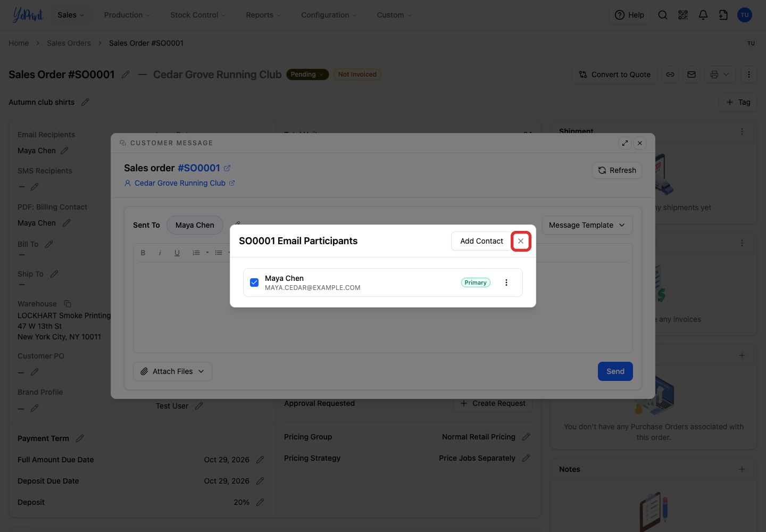
Task: Open the Message Template dropdown
Action: 587,225
